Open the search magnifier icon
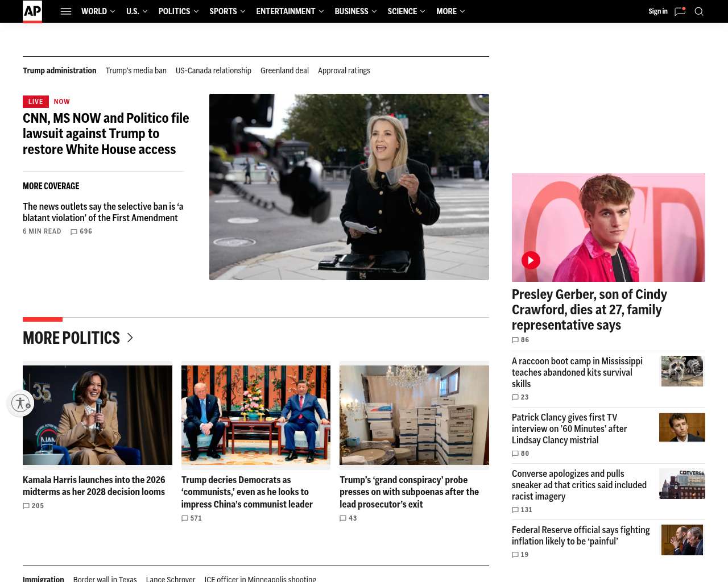The height and width of the screenshot is (582, 728). pos(699,11)
